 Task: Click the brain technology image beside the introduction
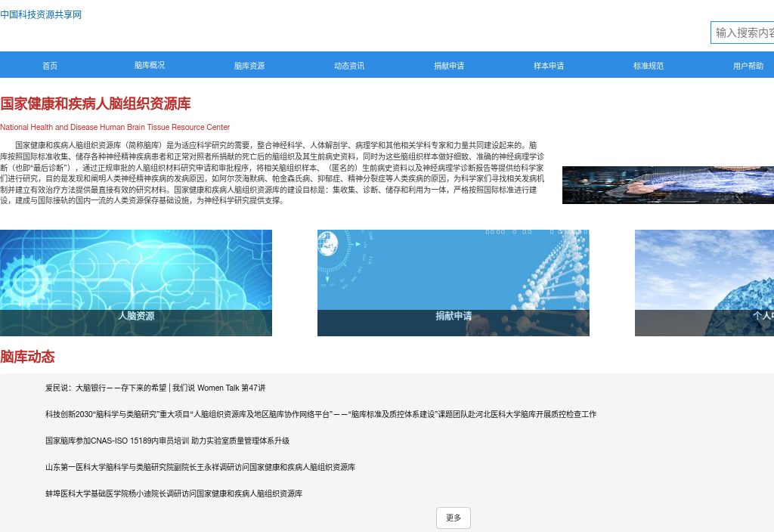pyautogui.click(x=668, y=185)
